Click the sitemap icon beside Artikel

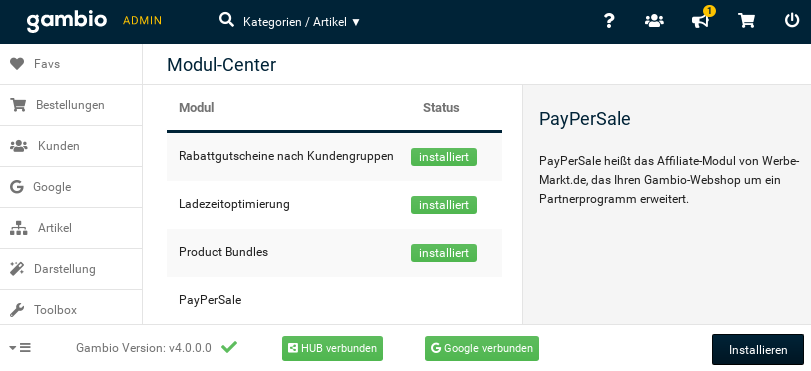(x=19, y=228)
